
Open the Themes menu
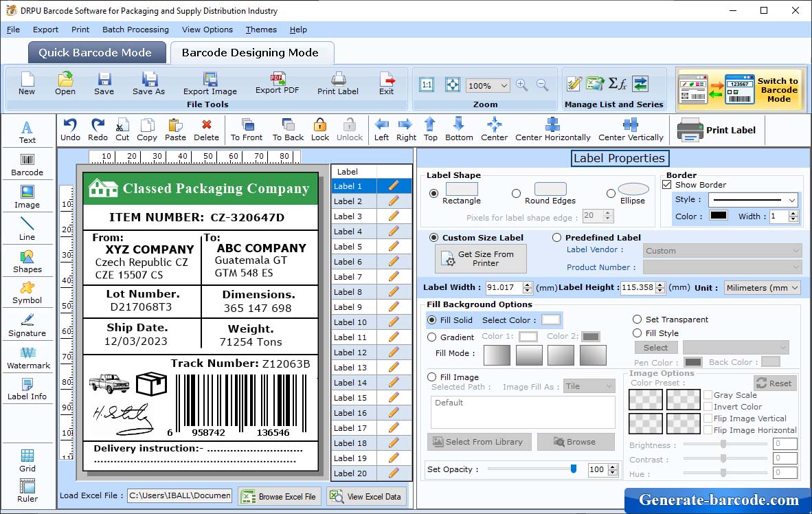[x=261, y=30]
